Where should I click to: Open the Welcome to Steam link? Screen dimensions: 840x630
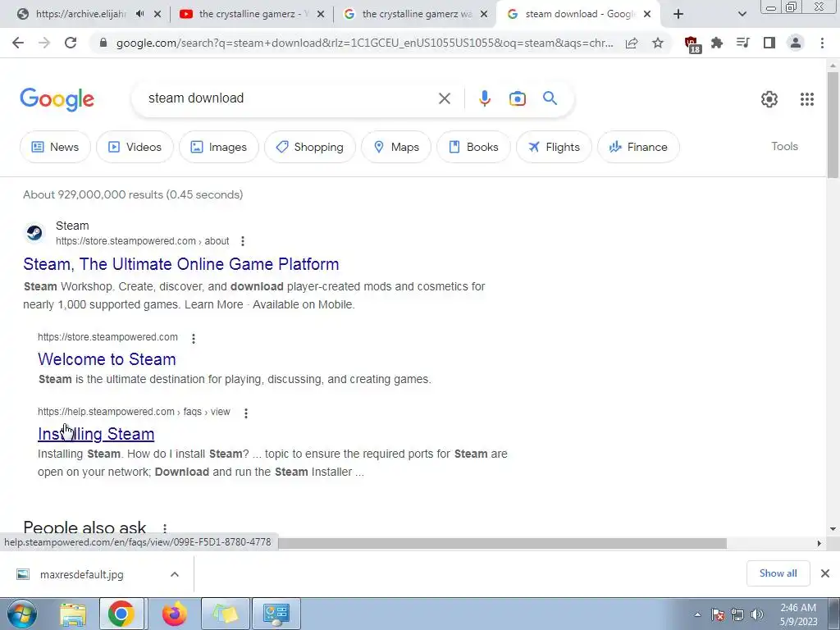coord(107,359)
